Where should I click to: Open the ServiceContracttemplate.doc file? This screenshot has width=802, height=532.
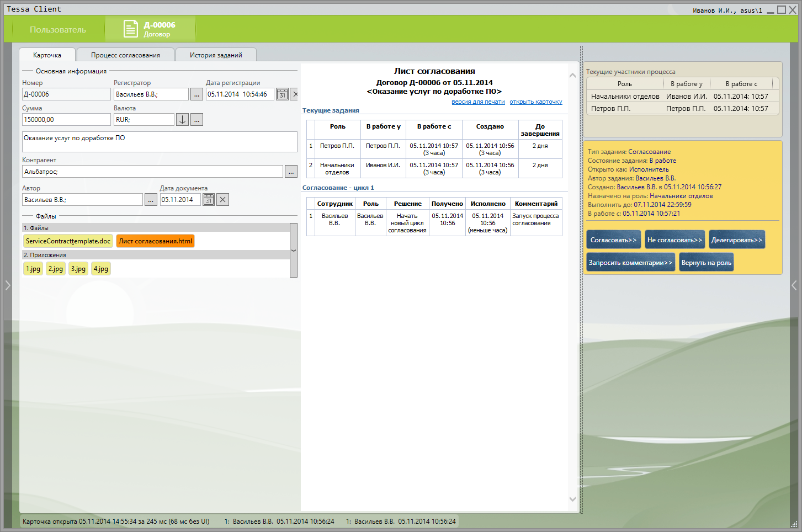(68, 241)
